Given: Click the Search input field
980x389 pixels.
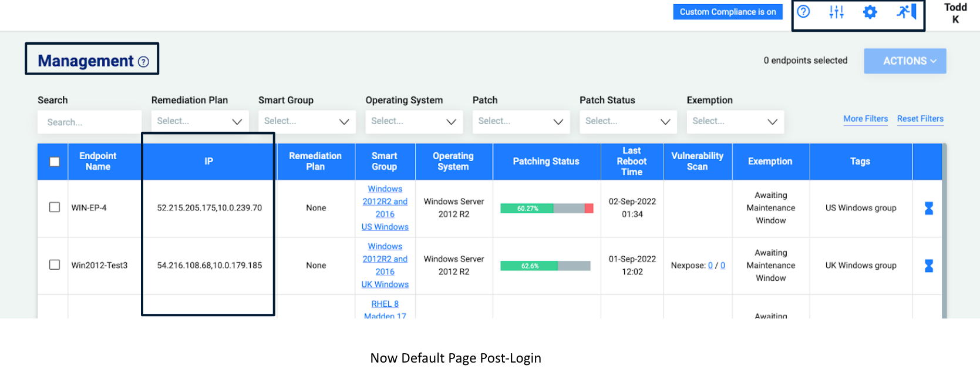Looking at the screenshot, I should (90, 122).
